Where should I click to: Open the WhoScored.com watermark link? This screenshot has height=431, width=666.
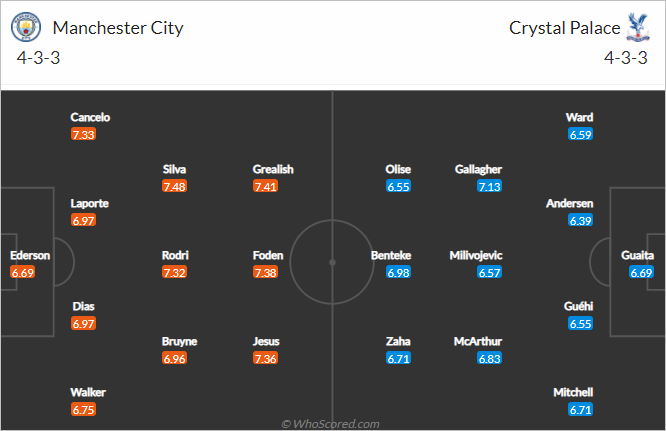point(330,424)
